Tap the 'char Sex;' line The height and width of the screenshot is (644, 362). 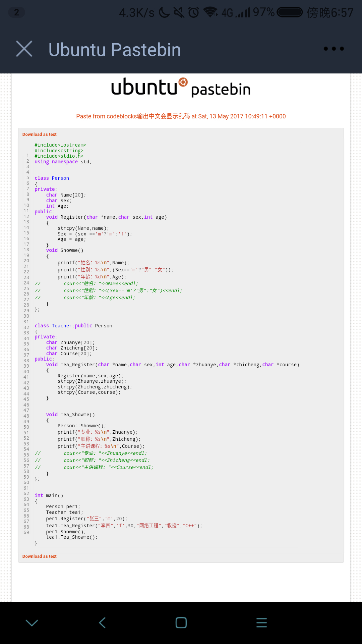pyautogui.click(x=59, y=201)
